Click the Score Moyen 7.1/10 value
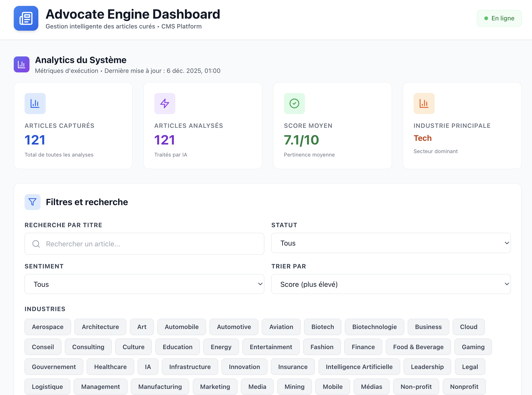 click(301, 140)
